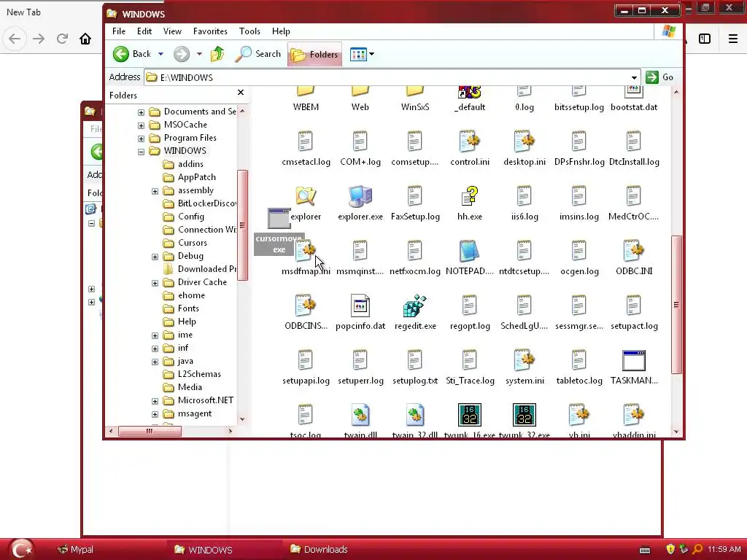Collapse the WINDOWS tree node
The width and height of the screenshot is (747, 560).
coord(141,152)
